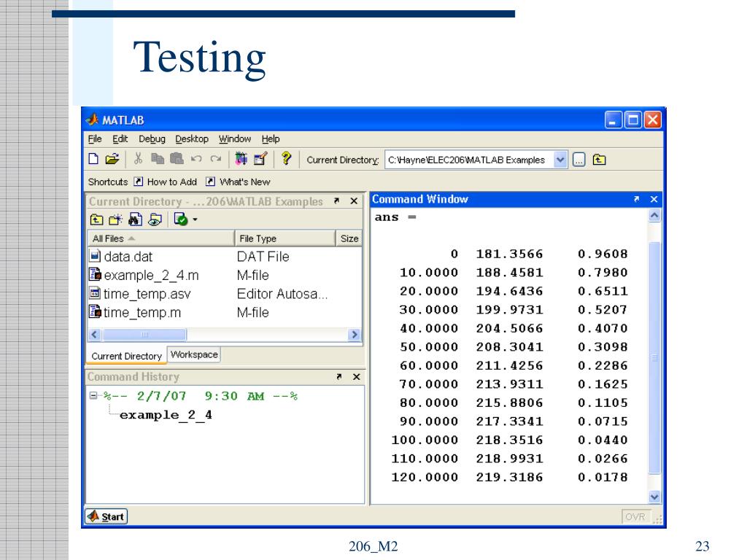Click the file list horizontal scrollbar thumb
747x560 pixels.
coord(145,334)
